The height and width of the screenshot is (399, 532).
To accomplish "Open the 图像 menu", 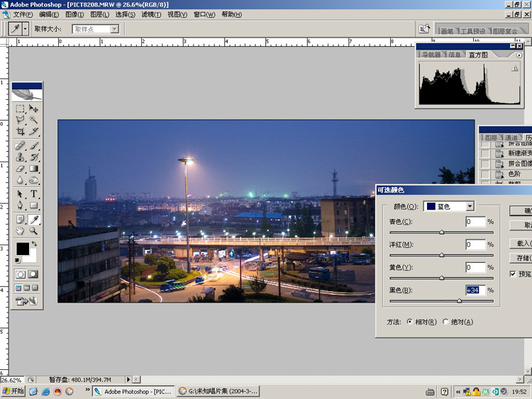I will [74, 15].
